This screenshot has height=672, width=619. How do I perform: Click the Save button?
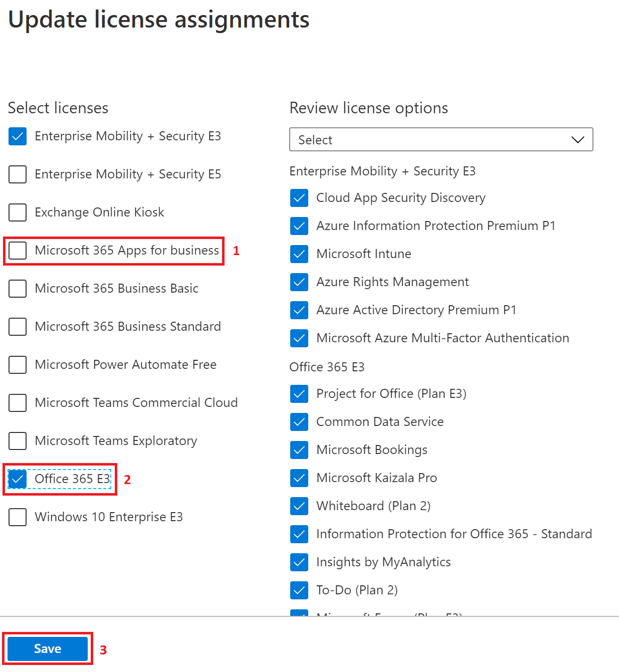point(48,649)
